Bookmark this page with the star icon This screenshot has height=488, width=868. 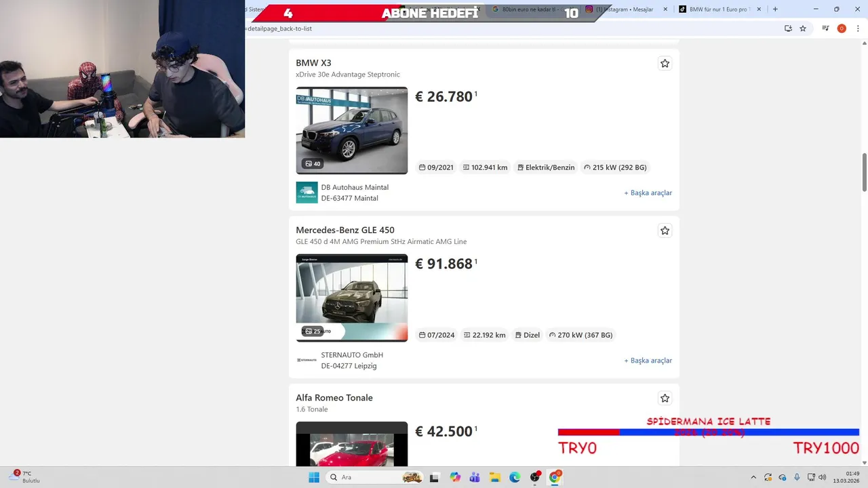point(803,28)
